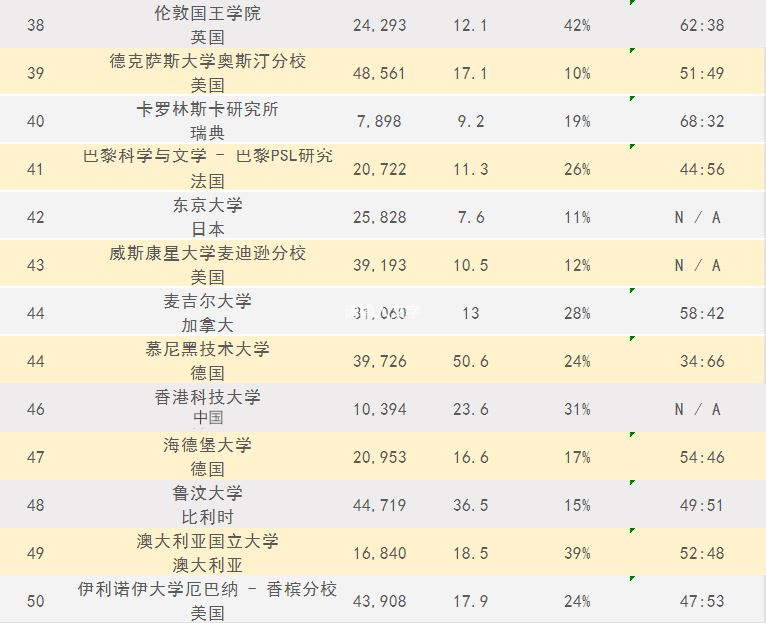Click 慕尼黑技术大学 school name

click(208, 349)
